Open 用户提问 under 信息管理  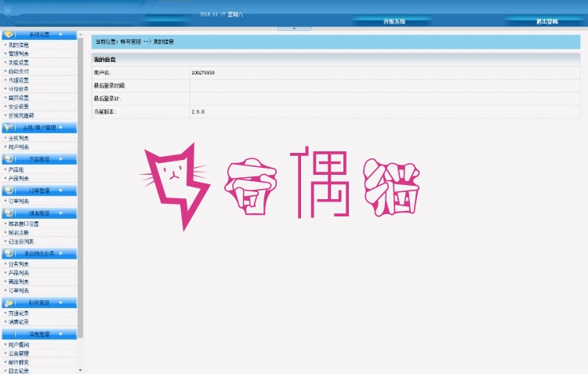point(19,344)
